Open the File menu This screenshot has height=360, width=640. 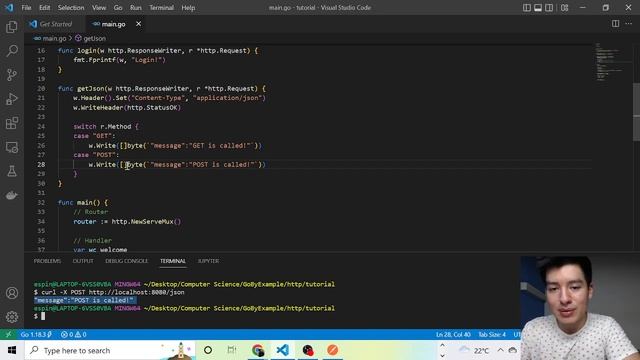click(x=26, y=8)
